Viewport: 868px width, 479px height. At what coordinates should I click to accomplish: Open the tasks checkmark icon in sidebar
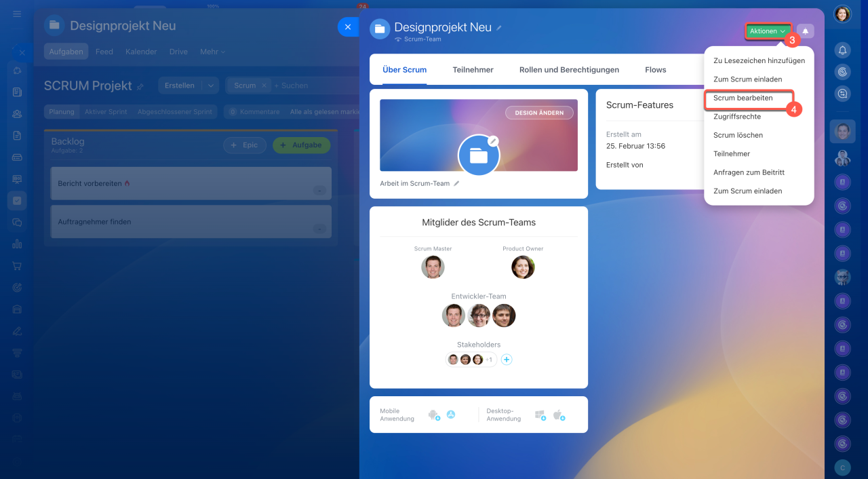(x=17, y=201)
